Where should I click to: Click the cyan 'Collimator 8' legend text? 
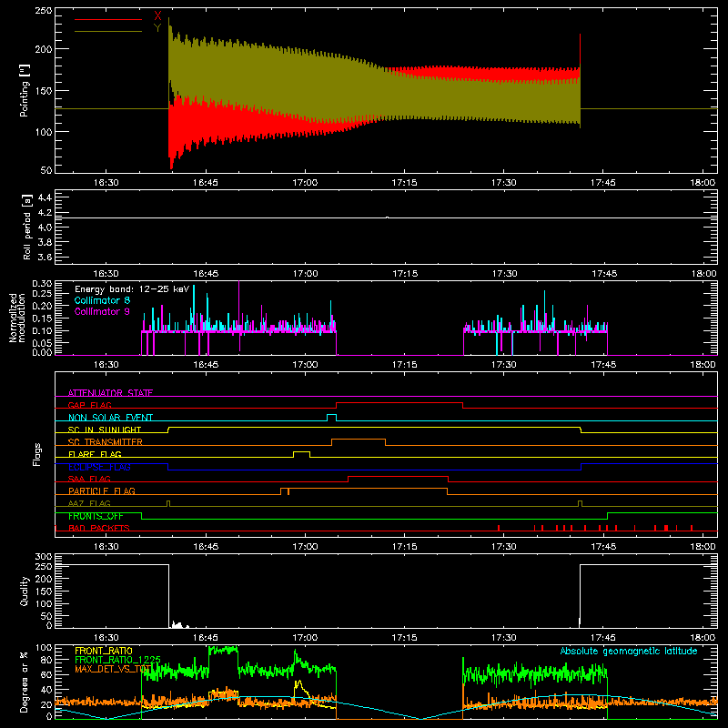[x=102, y=300]
